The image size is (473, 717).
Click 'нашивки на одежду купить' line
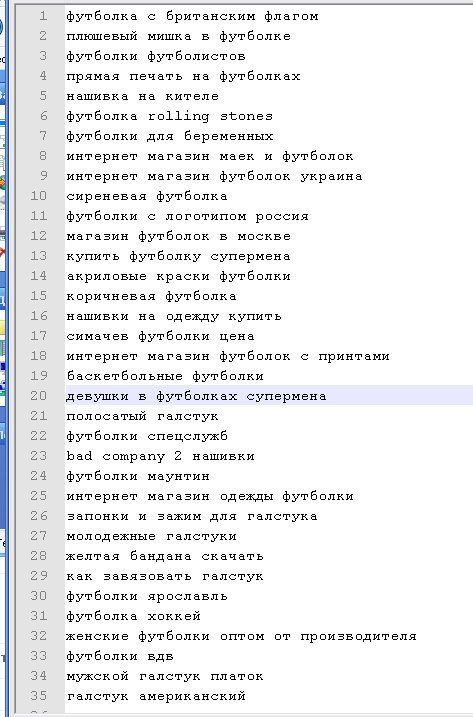174,316
